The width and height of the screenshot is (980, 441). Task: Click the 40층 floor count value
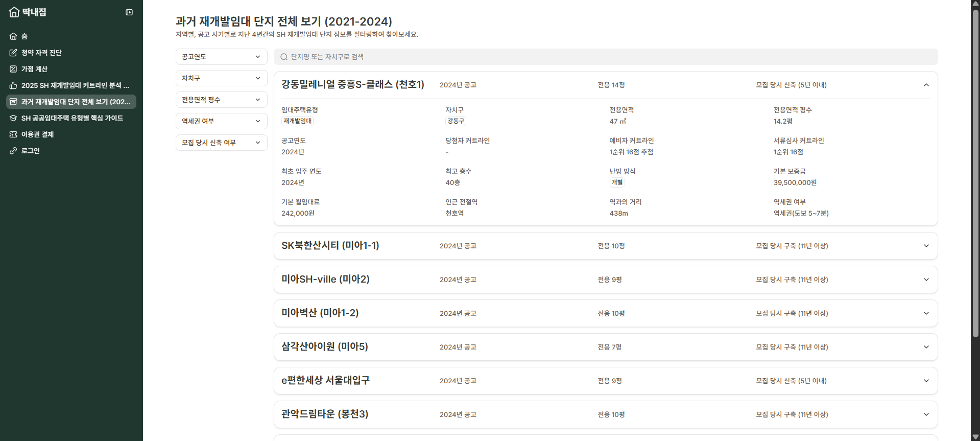tap(452, 182)
